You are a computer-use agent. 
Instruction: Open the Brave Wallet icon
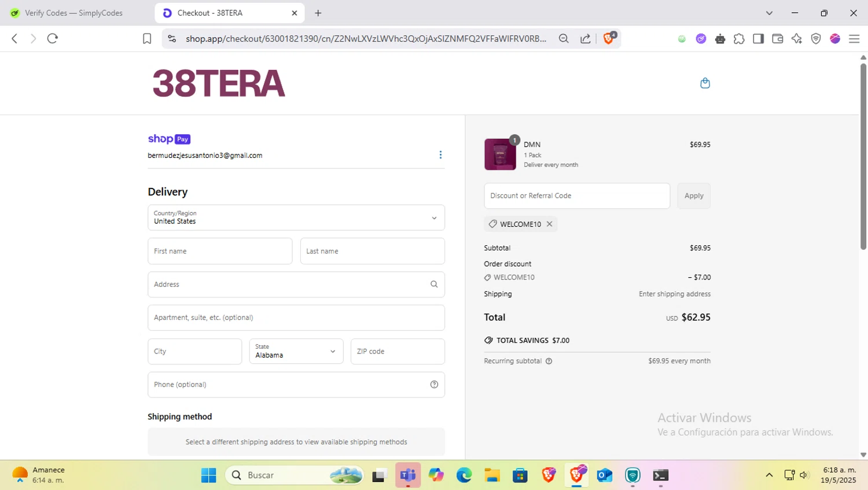point(777,39)
